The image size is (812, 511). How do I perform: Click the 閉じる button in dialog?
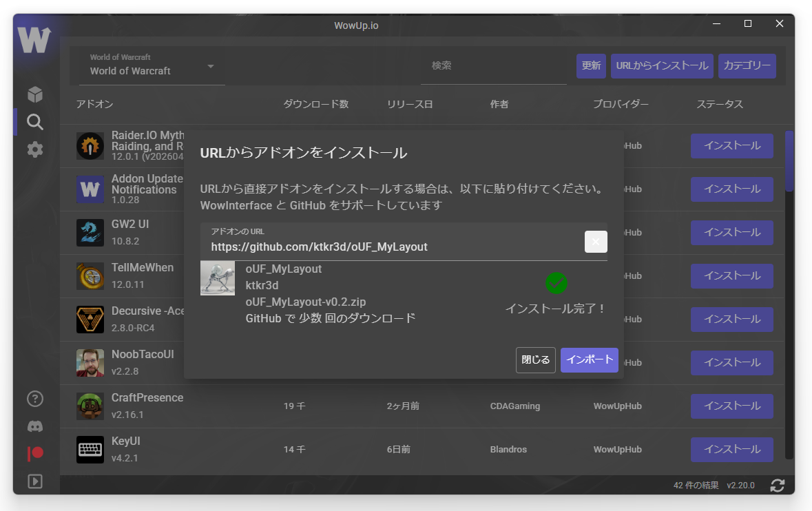535,360
